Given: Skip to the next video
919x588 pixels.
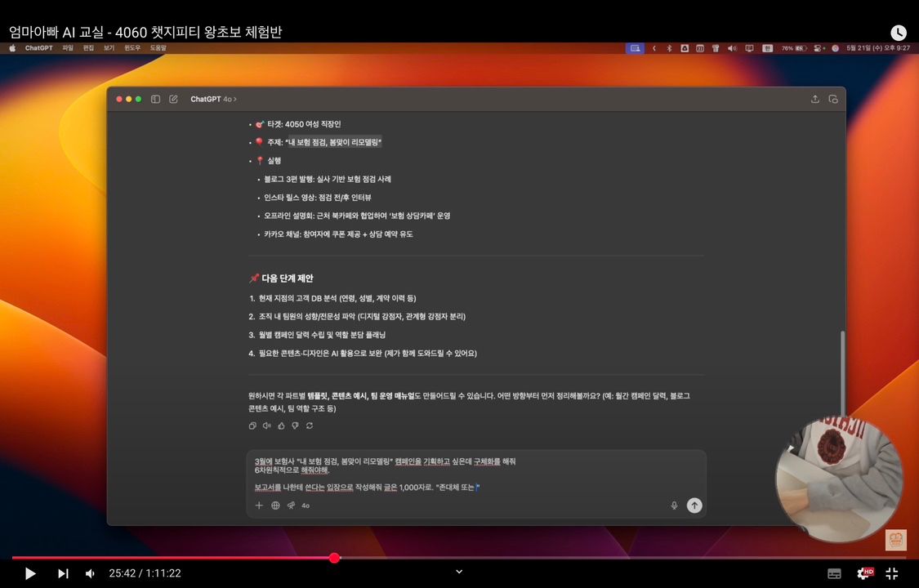Looking at the screenshot, I should point(63,573).
